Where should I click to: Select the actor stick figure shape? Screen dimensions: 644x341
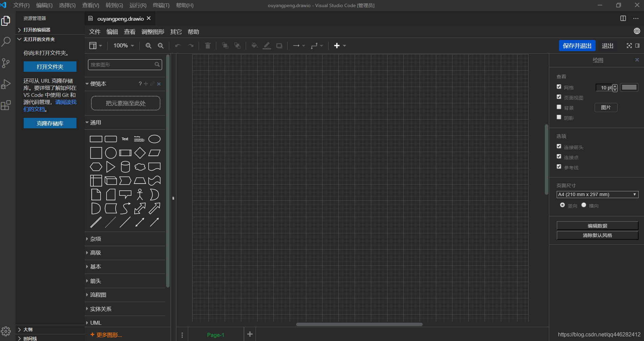coord(140,194)
